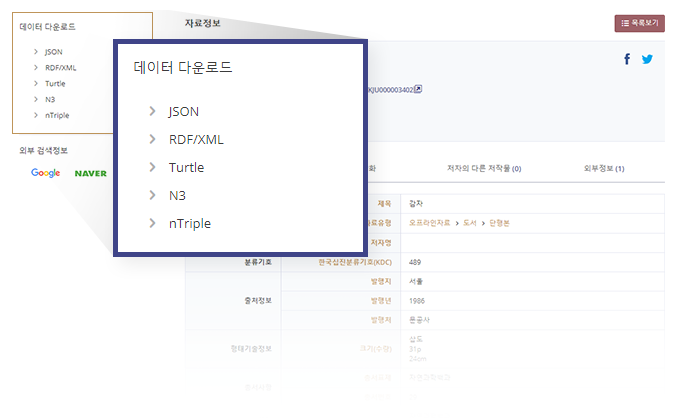
Task: Select nTriple format in the enlarged popup
Action: (190, 223)
